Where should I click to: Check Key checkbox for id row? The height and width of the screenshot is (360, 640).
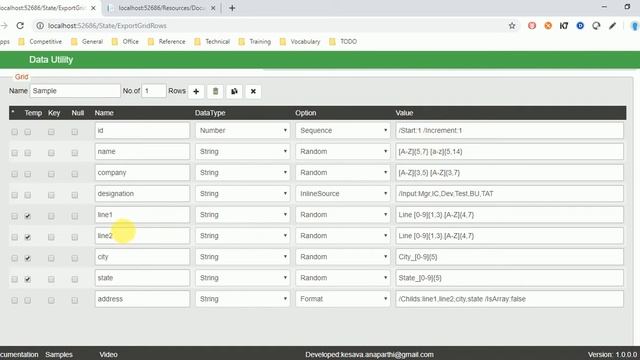click(x=51, y=132)
